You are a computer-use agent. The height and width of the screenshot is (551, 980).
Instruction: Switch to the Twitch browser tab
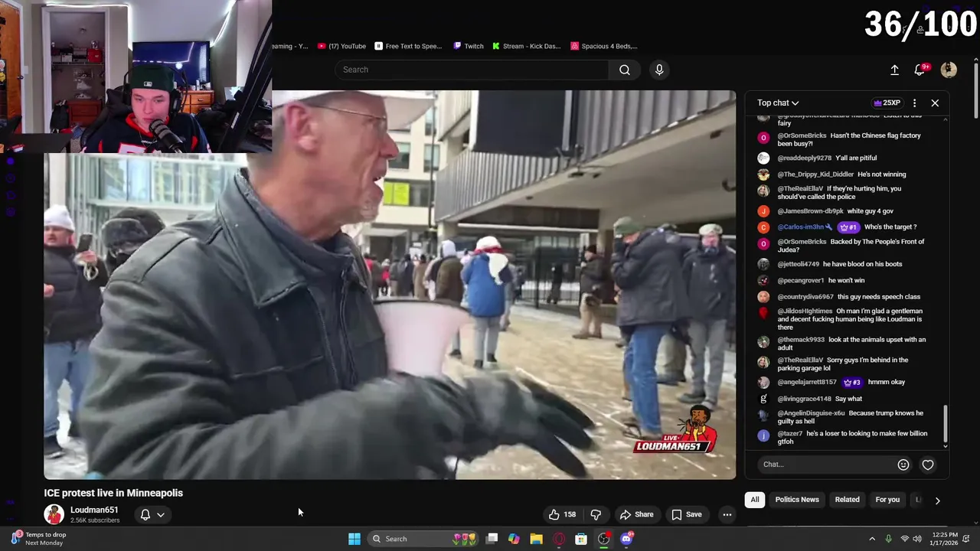click(469, 46)
